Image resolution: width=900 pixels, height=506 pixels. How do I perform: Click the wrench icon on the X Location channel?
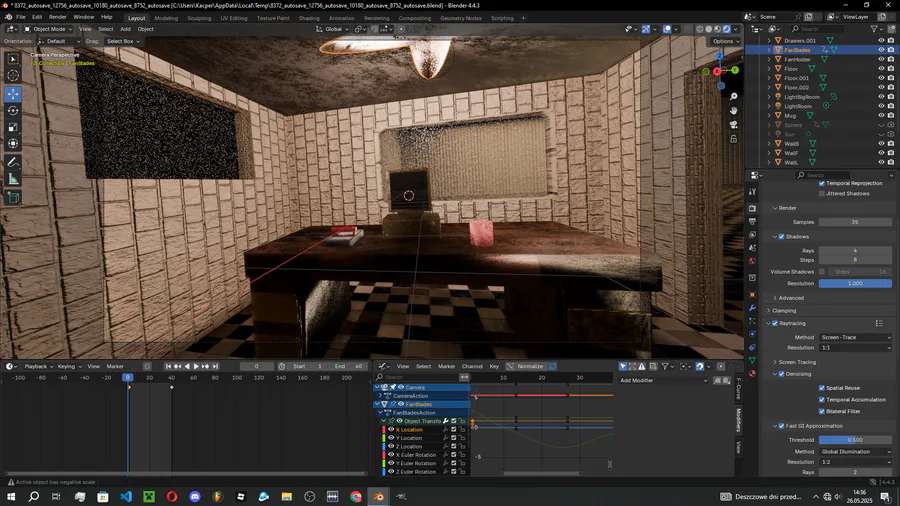(x=445, y=430)
